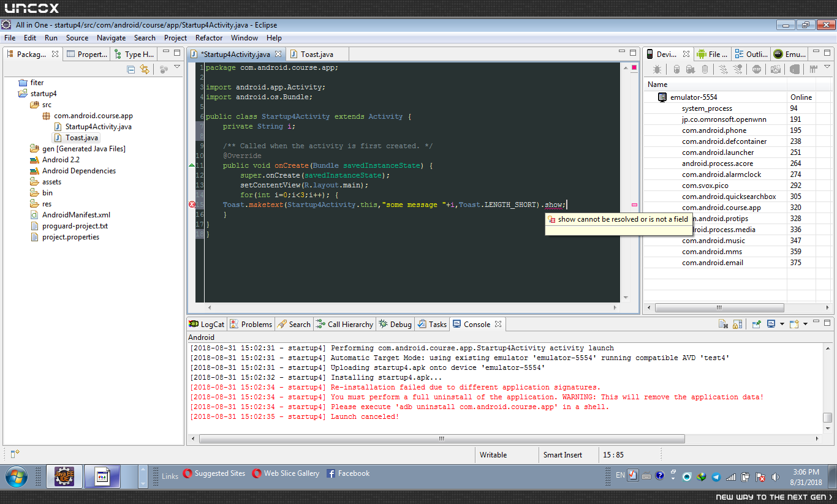Click the Dump HPROF file icon
This screenshot has height=504, width=837.
tap(691, 69)
